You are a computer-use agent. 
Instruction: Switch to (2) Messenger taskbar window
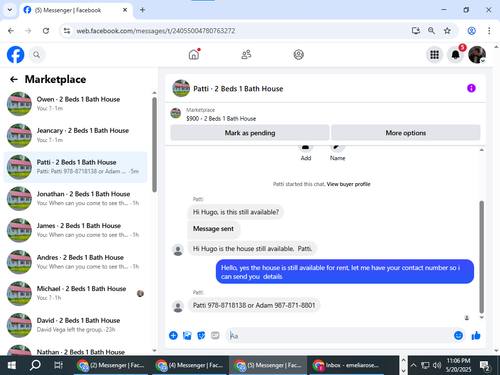click(111, 365)
